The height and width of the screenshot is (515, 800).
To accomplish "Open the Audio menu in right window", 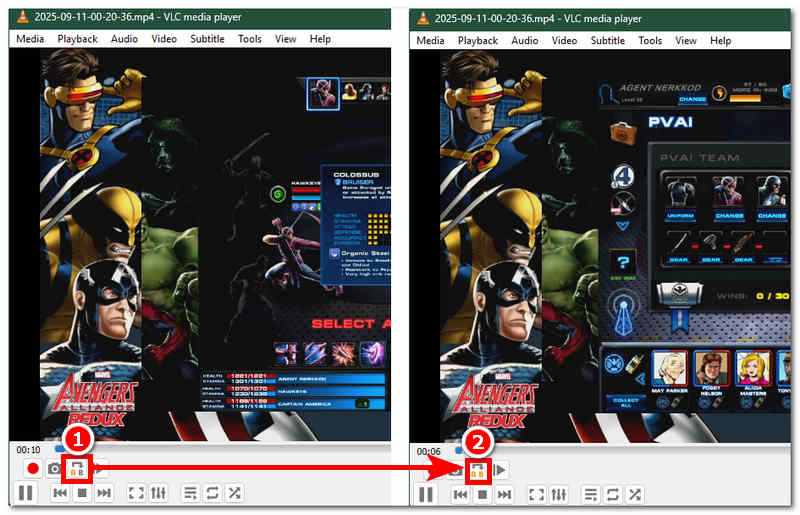I will pyautogui.click(x=524, y=40).
